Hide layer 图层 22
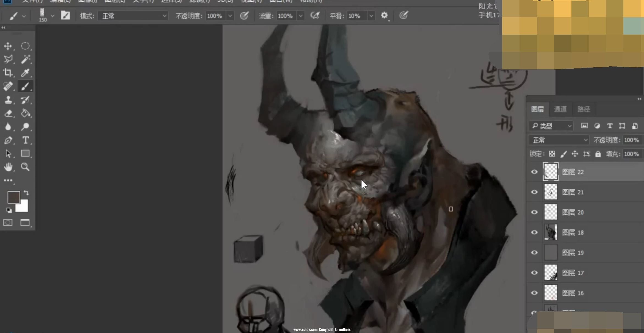 [x=534, y=172]
